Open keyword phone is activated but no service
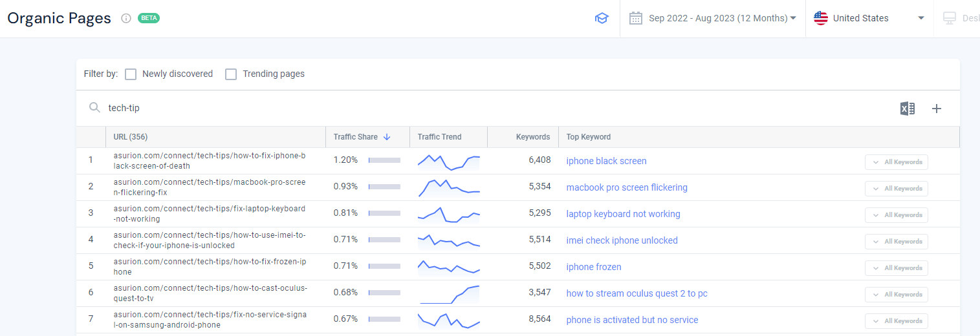Screen dimensions: 980x336 click(x=632, y=320)
